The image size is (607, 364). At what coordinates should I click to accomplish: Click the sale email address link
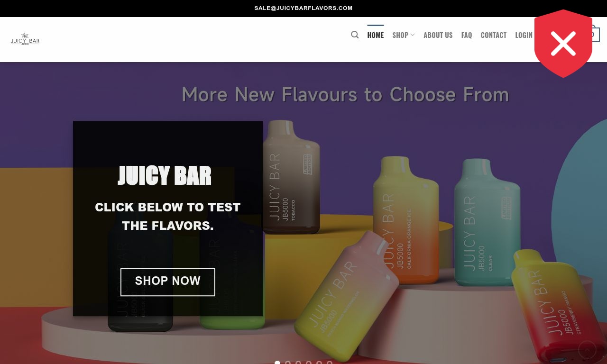(x=303, y=8)
